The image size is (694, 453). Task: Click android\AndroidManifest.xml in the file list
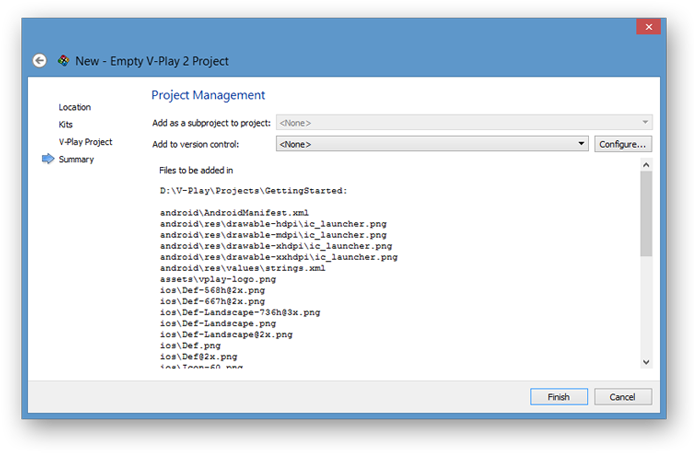235,213
